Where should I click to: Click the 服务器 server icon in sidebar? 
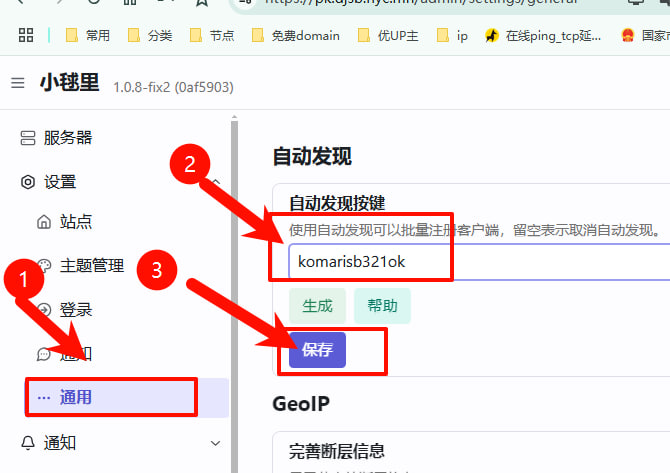[x=28, y=138]
